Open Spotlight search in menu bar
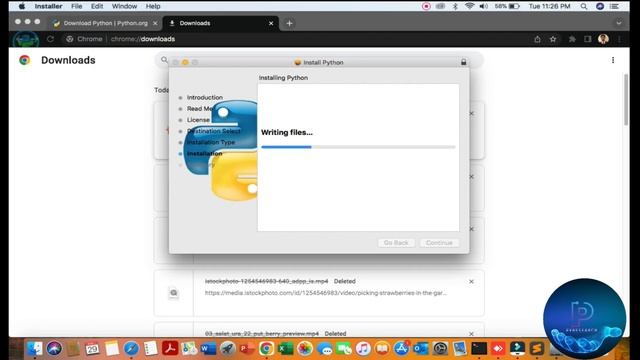 pos(584,6)
